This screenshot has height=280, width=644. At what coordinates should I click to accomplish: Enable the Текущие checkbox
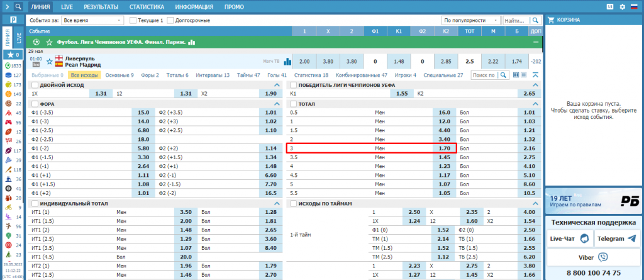[x=133, y=20]
